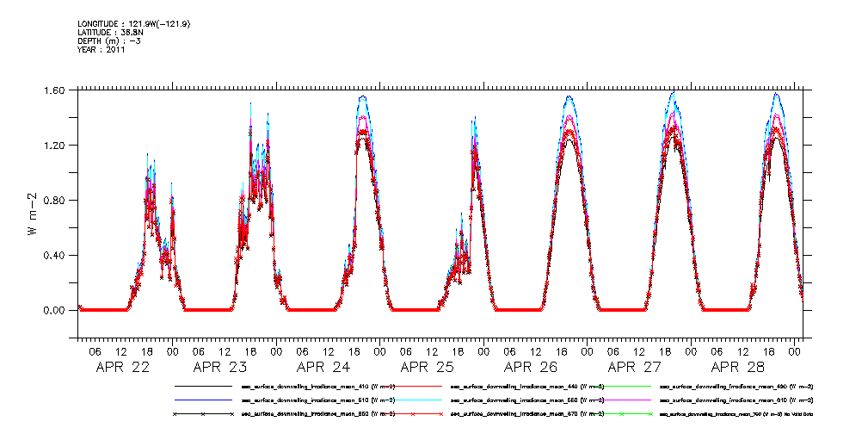Click the YEAR : 2011 header line

pos(102,50)
